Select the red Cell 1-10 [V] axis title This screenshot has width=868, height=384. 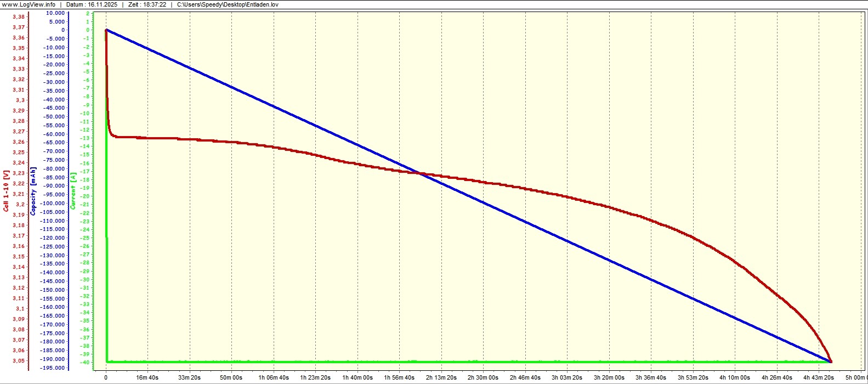6,190
